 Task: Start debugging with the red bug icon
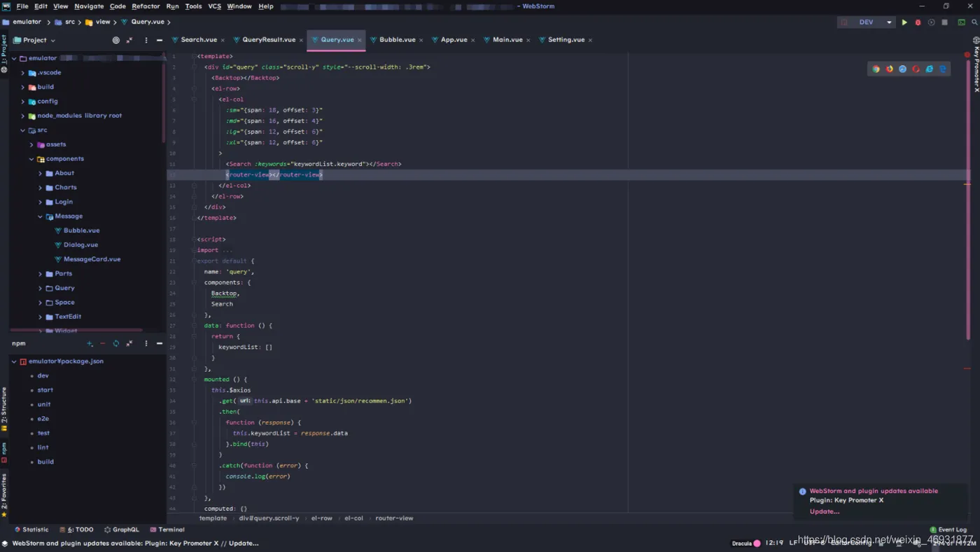[918, 22]
